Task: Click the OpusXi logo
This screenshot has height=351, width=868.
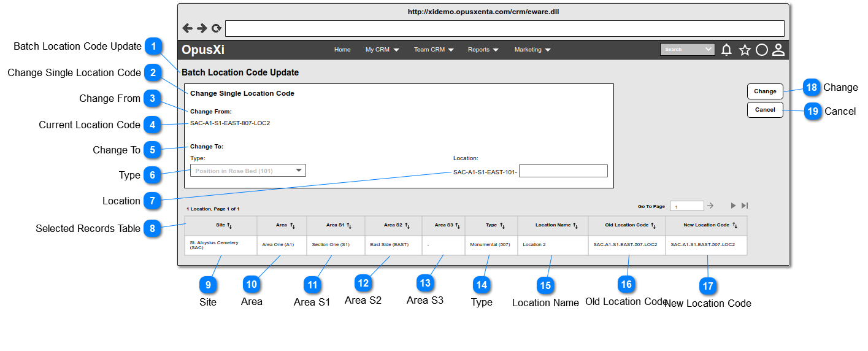Action: click(203, 50)
